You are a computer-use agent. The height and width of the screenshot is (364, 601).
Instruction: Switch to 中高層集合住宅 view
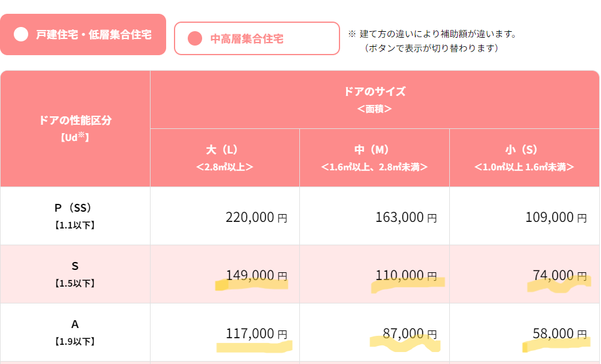click(257, 38)
